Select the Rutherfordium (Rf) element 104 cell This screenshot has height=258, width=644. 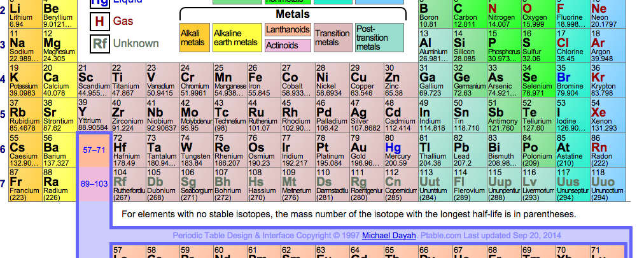[128, 185]
